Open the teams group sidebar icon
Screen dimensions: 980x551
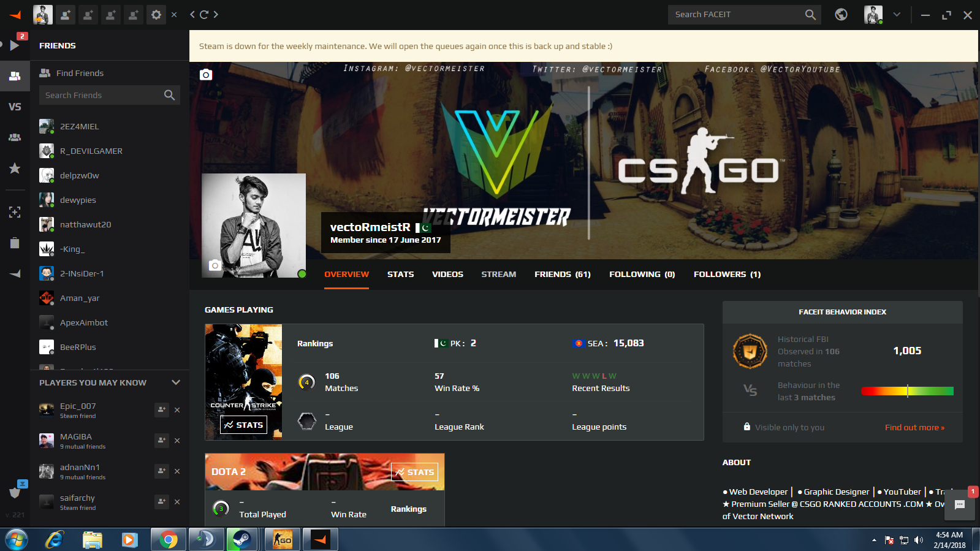coord(15,137)
